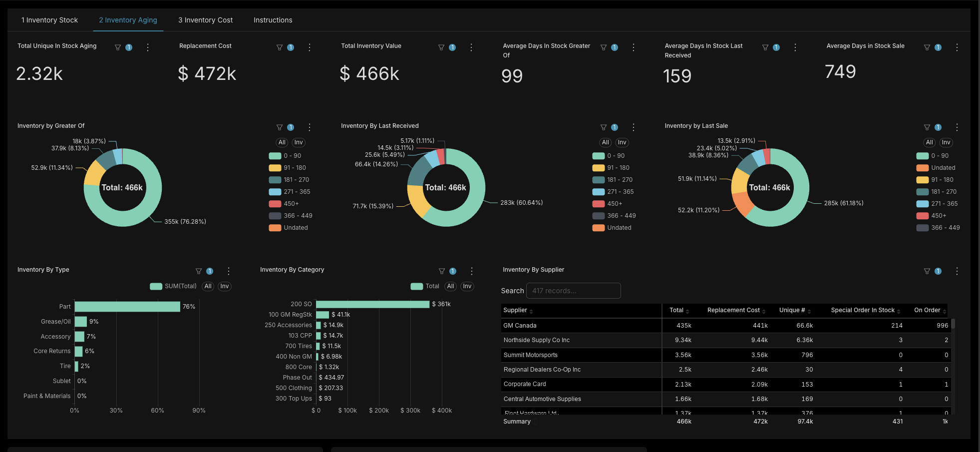Image resolution: width=980 pixels, height=452 pixels.
Task: Click filter icon on Inventory by Last Sale chart
Action: [x=927, y=127]
